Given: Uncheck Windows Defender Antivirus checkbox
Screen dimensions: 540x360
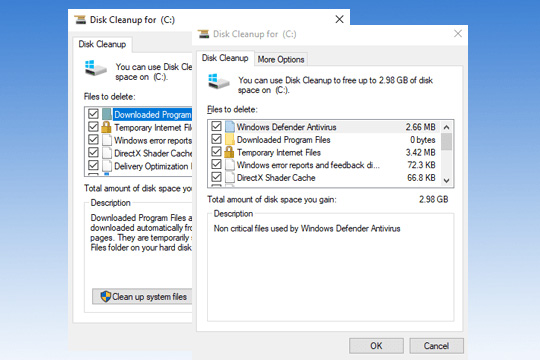Looking at the screenshot, I should pos(216,126).
